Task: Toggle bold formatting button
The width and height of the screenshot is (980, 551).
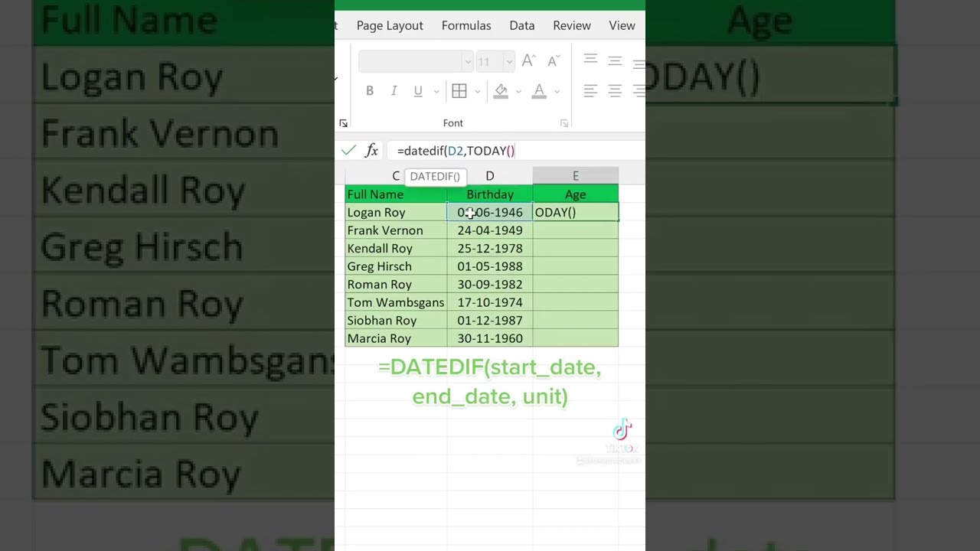Action: [370, 91]
